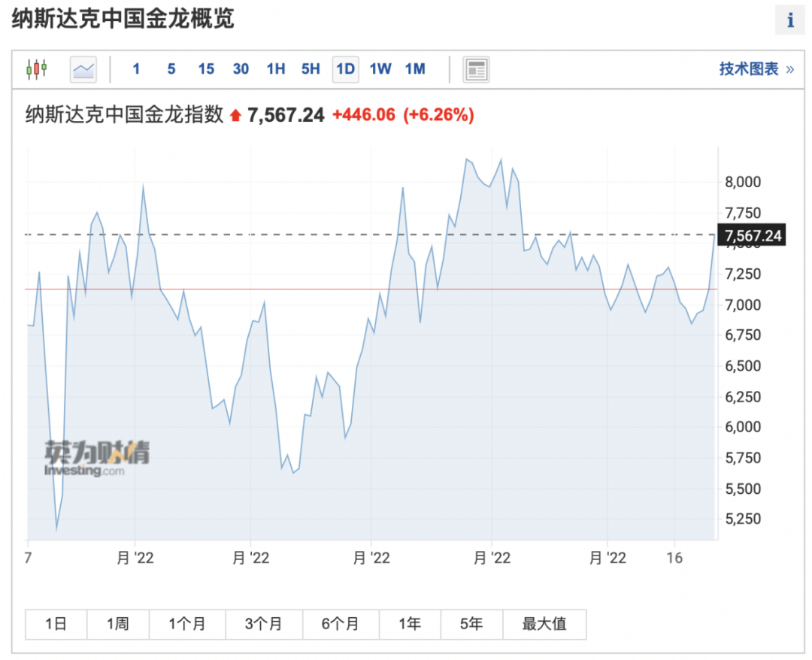Click the +446.06 change value

(x=364, y=114)
